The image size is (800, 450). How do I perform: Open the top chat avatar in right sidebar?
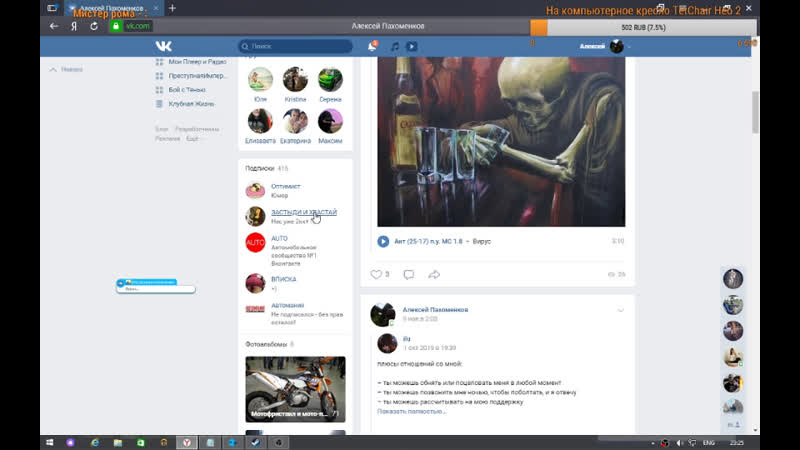(x=733, y=279)
